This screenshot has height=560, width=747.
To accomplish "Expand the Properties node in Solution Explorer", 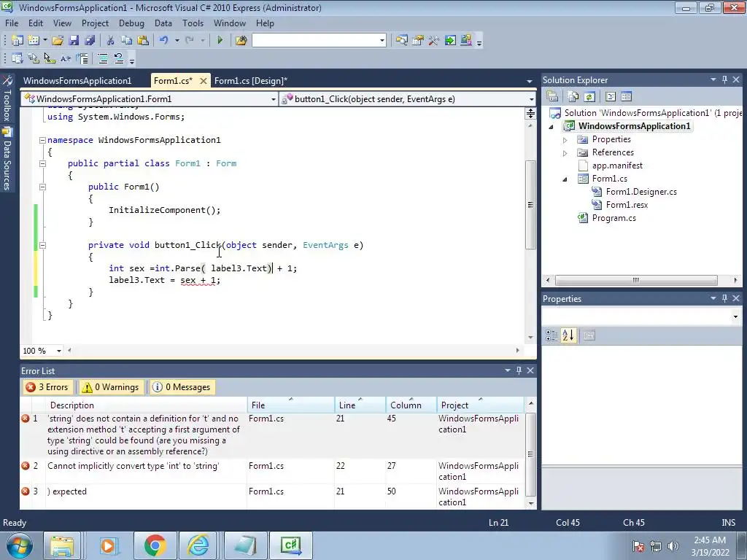I will [x=565, y=140].
